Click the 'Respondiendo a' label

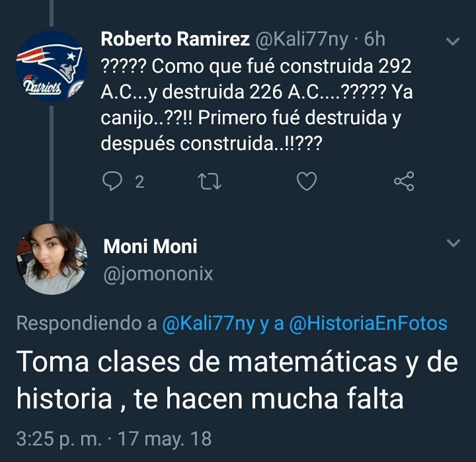[x=86, y=324]
